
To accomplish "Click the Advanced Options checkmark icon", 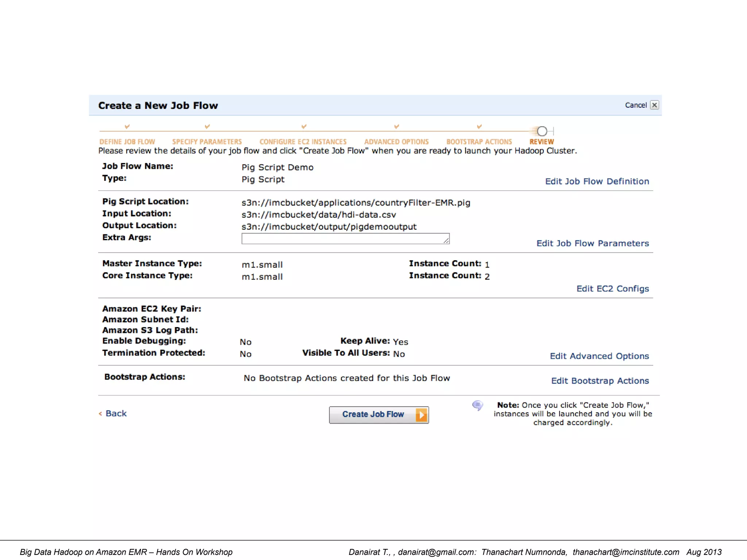I will [x=396, y=127].
